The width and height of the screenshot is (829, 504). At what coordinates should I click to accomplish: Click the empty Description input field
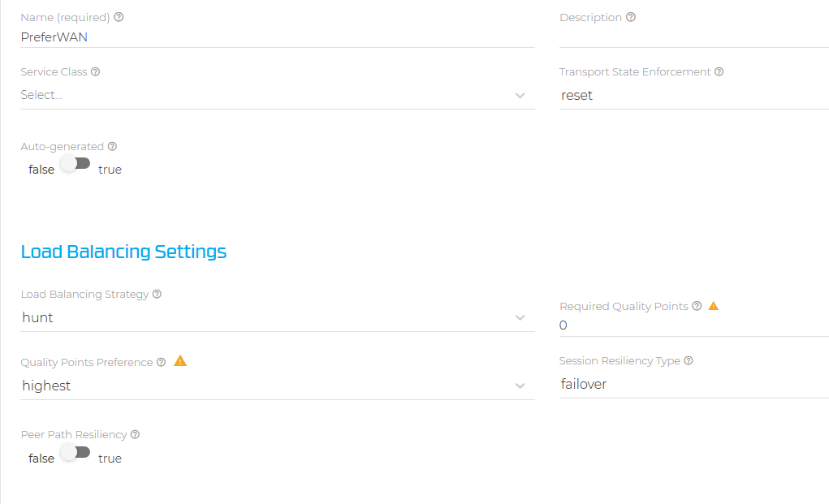693,37
